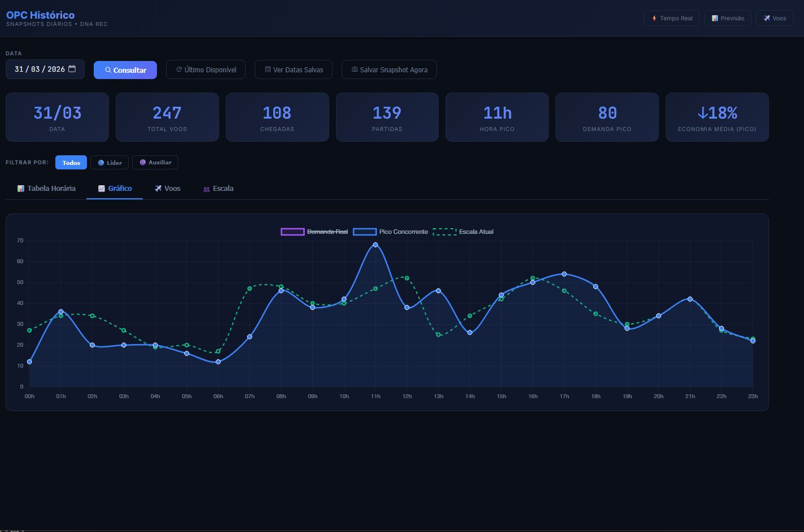
Task: Toggle Pico Concorrente series in legend
Action: (391, 232)
